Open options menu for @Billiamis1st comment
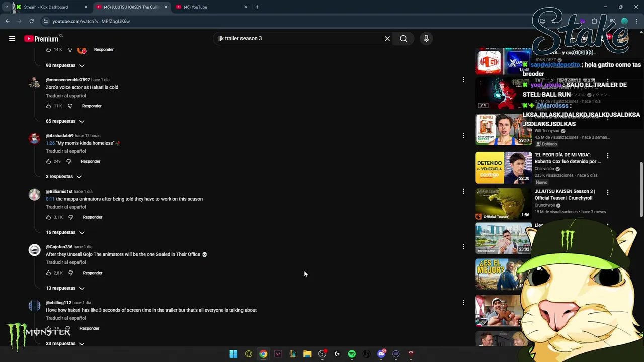 point(463,191)
